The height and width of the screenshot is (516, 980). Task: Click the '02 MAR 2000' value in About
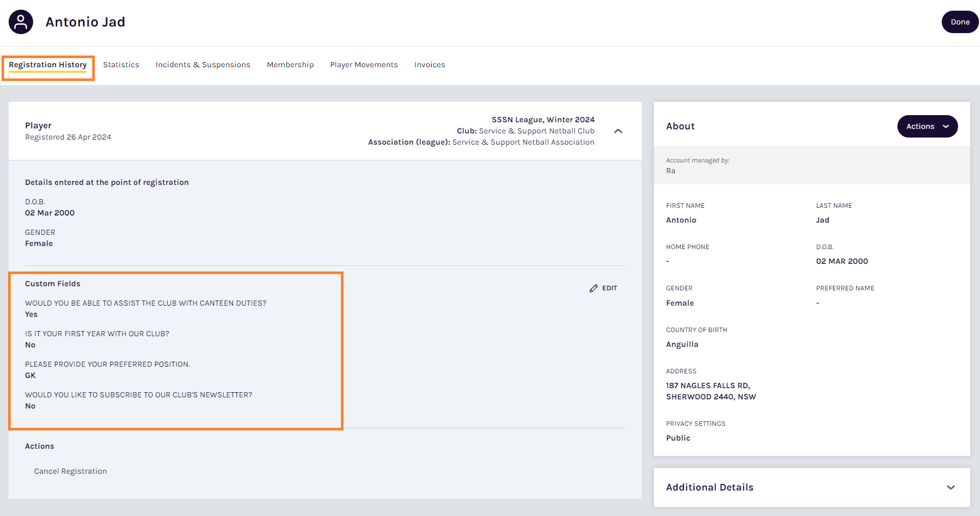(x=842, y=261)
